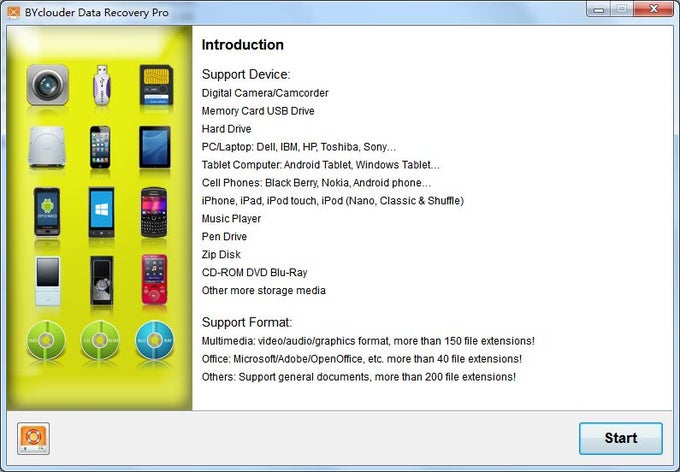Close the BYclouder Data Recovery window
Screen dimensions: 680x472
[654, 9]
